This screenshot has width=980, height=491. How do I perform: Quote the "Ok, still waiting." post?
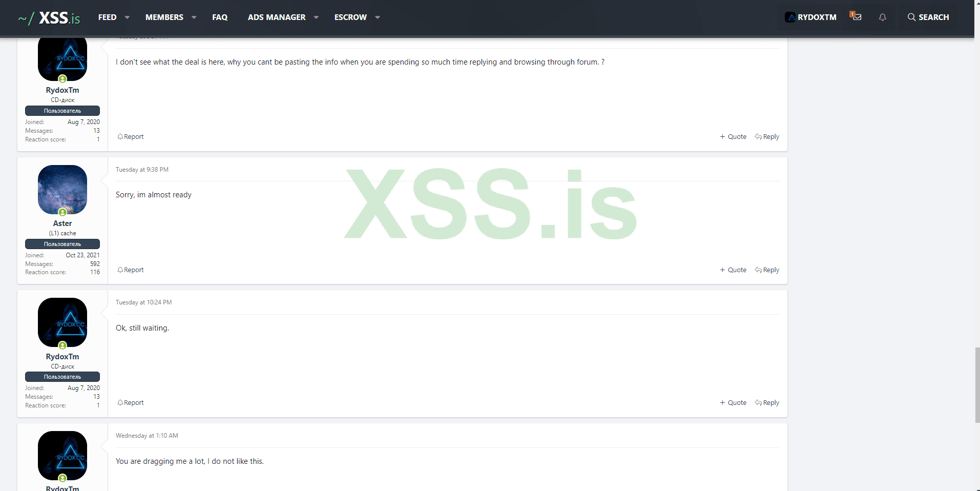coord(733,403)
